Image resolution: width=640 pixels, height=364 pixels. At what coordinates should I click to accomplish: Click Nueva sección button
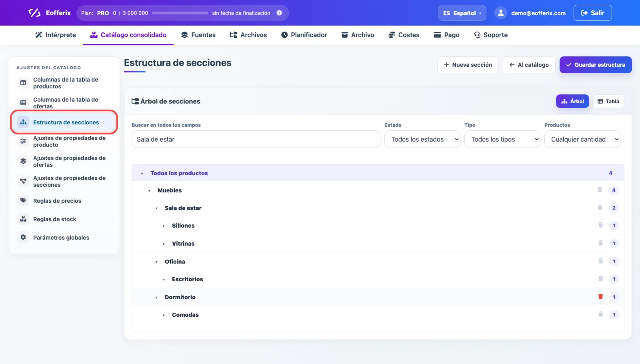point(468,65)
